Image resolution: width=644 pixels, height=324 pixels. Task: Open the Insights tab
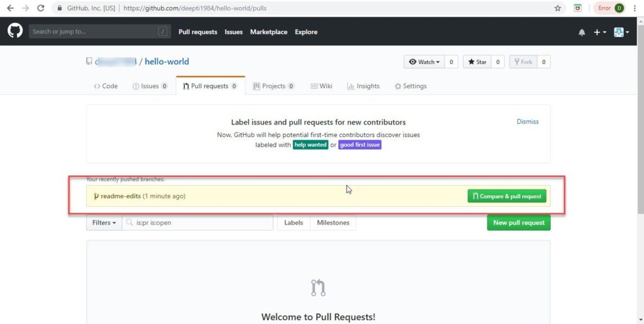pos(363,86)
